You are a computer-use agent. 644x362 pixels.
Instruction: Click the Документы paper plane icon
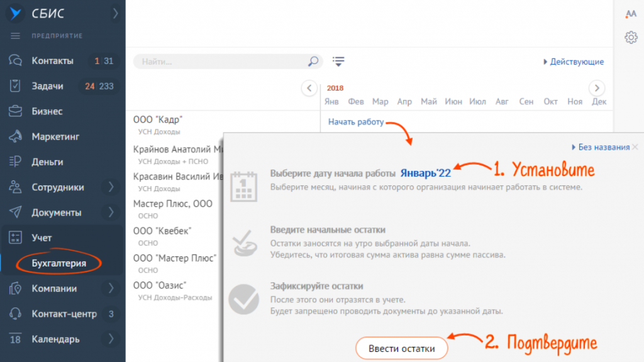click(x=15, y=212)
